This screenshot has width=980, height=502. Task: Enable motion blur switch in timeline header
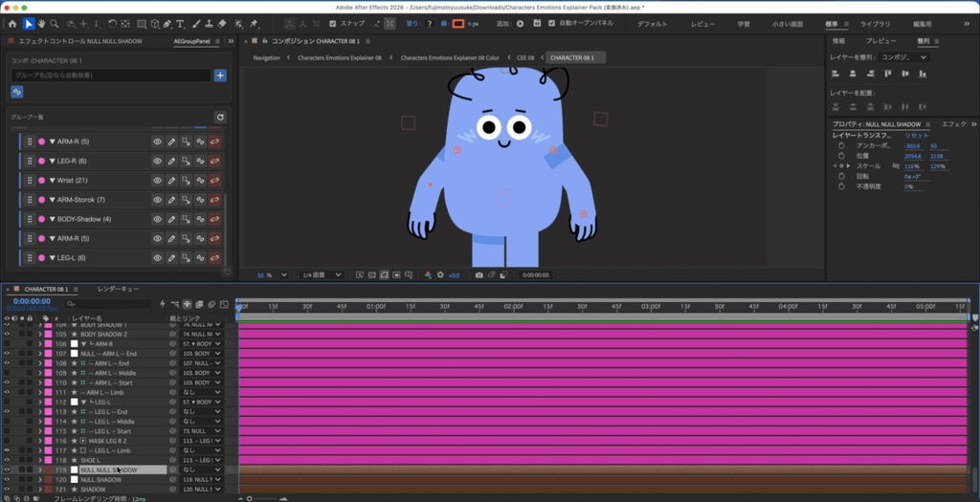coord(212,304)
